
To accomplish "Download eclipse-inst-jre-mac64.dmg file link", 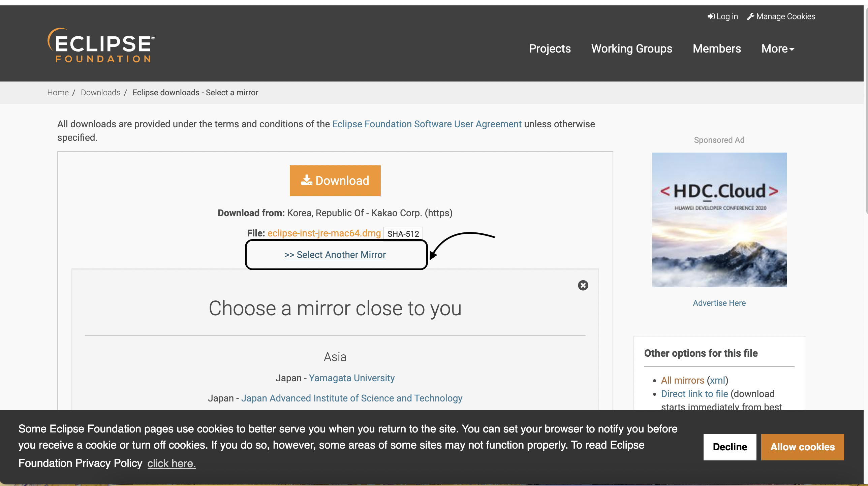I will (324, 233).
